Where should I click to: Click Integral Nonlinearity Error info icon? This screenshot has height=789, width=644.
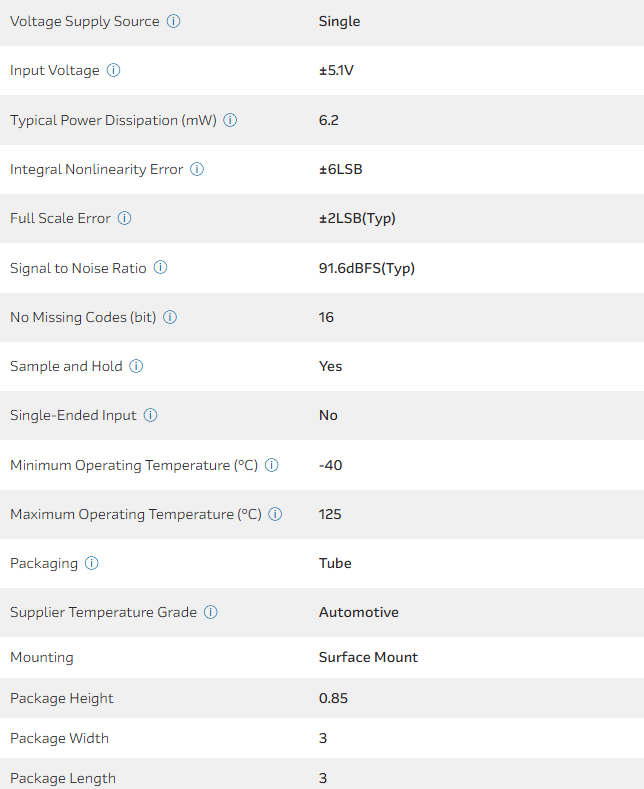197,169
